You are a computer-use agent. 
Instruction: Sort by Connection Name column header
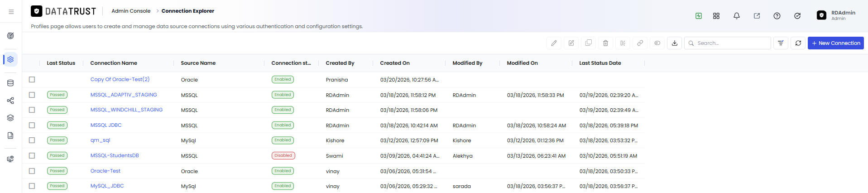[x=114, y=63]
